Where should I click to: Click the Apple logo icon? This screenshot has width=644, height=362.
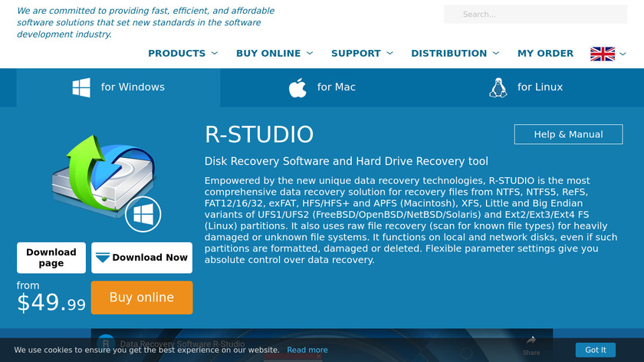[x=297, y=87]
